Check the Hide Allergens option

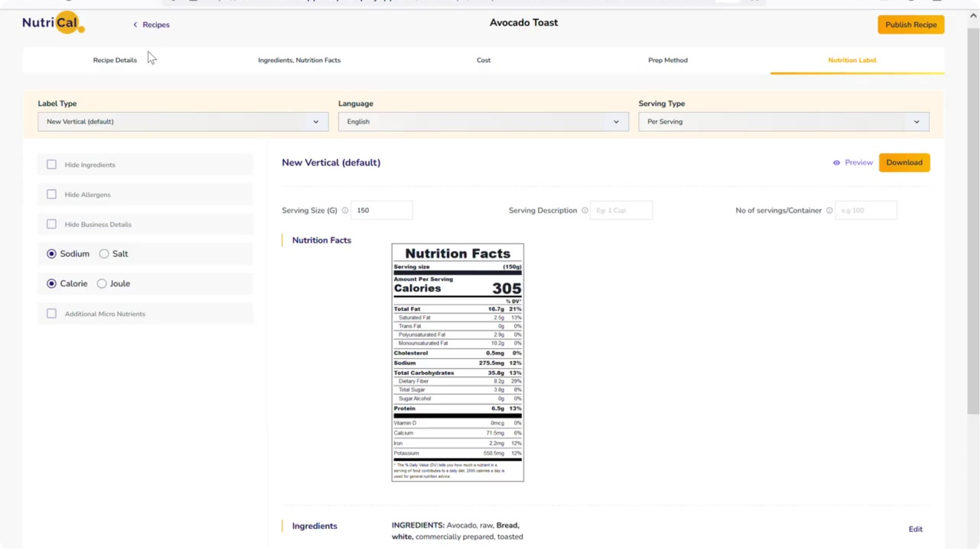tap(52, 194)
